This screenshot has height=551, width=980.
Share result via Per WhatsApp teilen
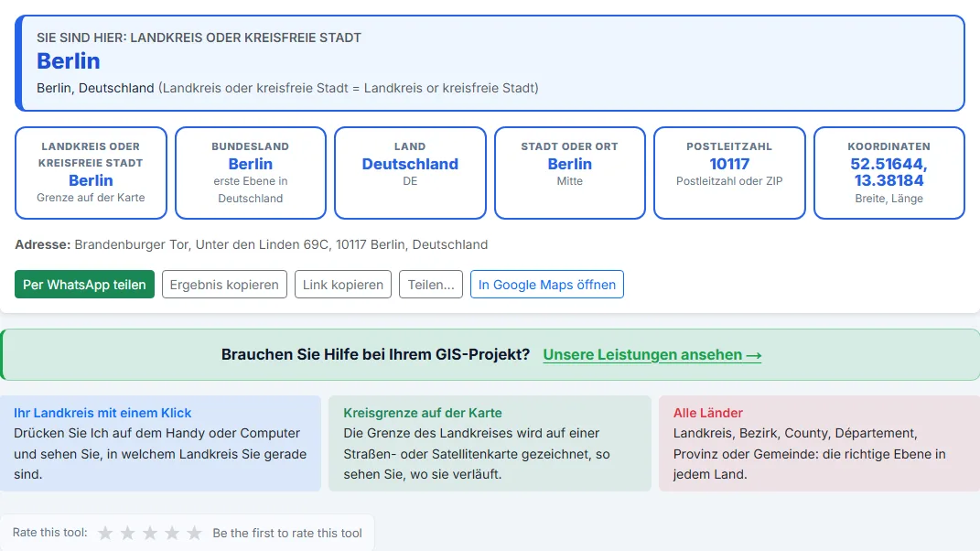point(84,285)
